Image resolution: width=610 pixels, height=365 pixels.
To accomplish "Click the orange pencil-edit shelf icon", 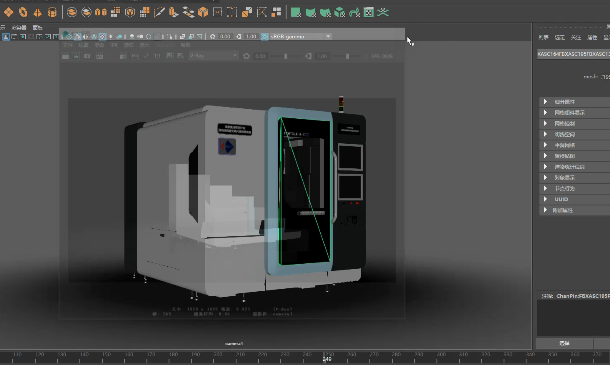I will [x=159, y=12].
